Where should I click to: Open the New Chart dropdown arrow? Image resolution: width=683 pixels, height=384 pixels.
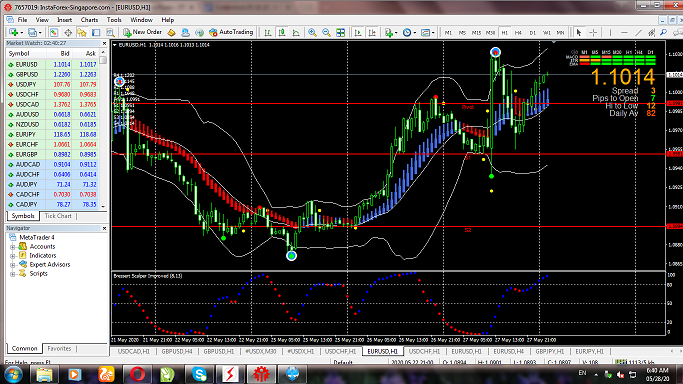[21, 33]
